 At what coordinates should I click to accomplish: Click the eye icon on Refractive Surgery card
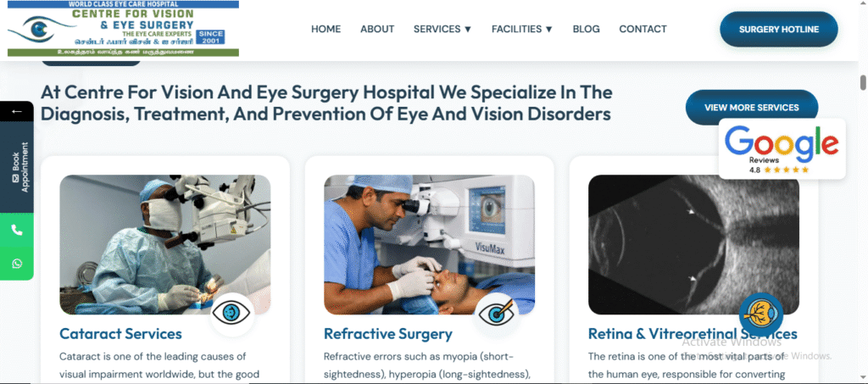pyautogui.click(x=496, y=314)
